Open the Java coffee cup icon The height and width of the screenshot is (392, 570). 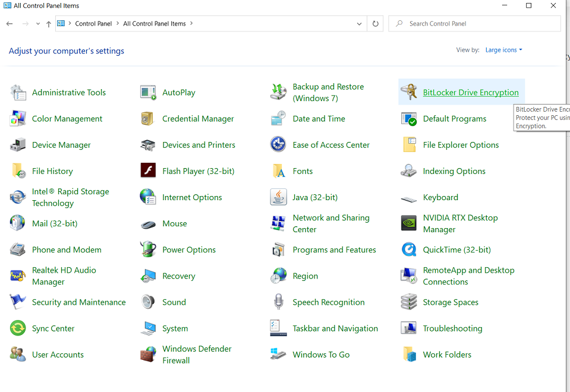pyautogui.click(x=278, y=197)
